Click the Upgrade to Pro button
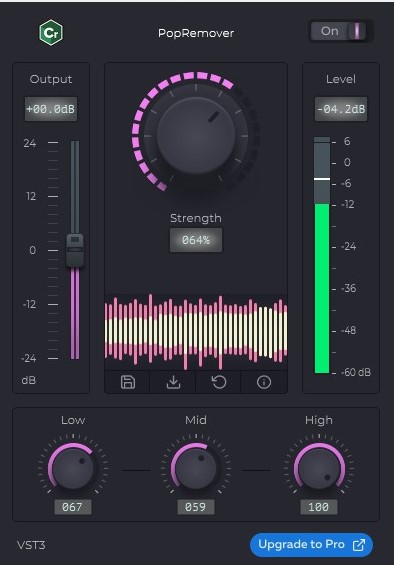Screen dimensions: 394x565 pyautogui.click(x=311, y=545)
